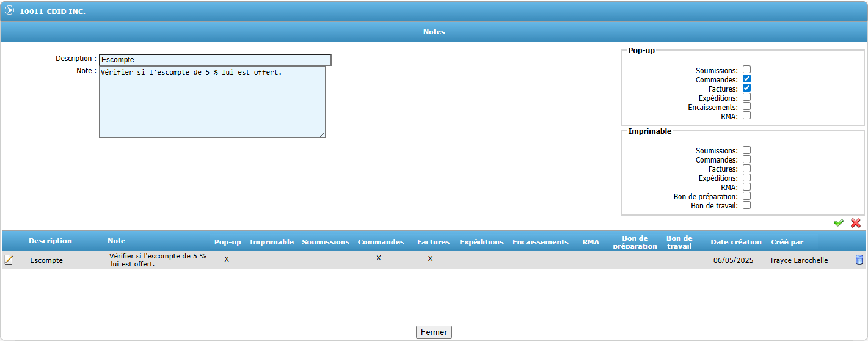868x344 pixels.
Task: Uncheck Pop-up Commandes checkbox
Action: tap(746, 79)
